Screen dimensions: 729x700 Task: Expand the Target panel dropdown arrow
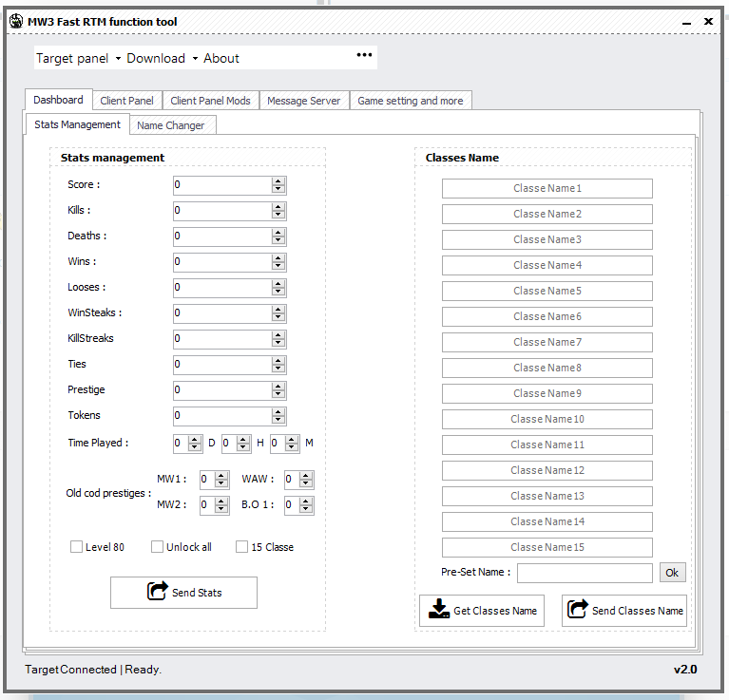(118, 59)
